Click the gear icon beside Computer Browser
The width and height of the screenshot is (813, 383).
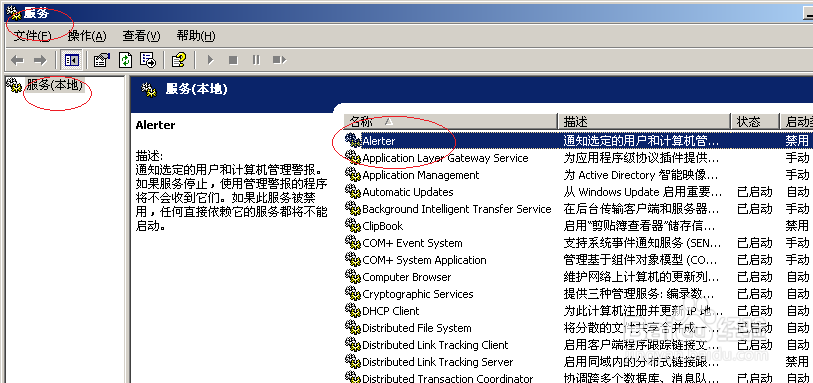coord(353,277)
